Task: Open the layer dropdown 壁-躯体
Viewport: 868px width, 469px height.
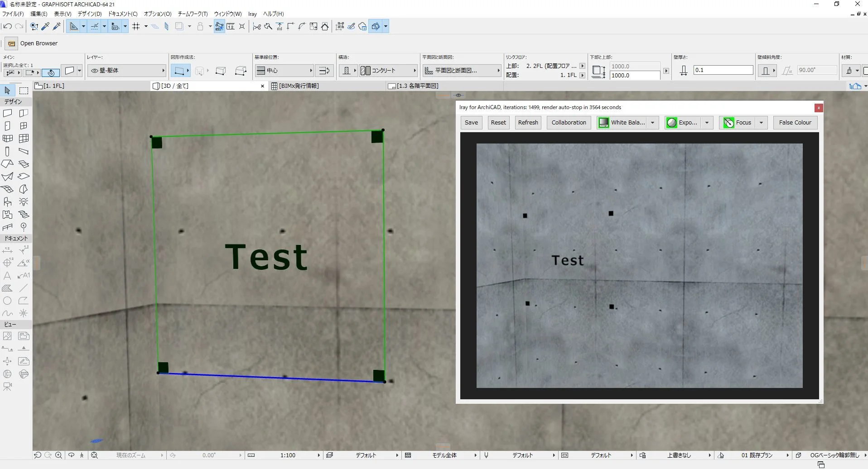Action: 127,71
